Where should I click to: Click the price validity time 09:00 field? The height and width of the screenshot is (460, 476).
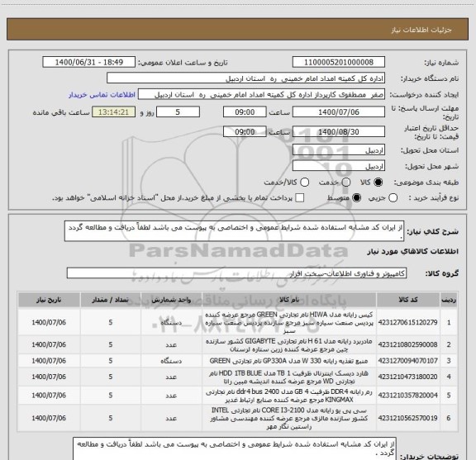tap(245, 131)
